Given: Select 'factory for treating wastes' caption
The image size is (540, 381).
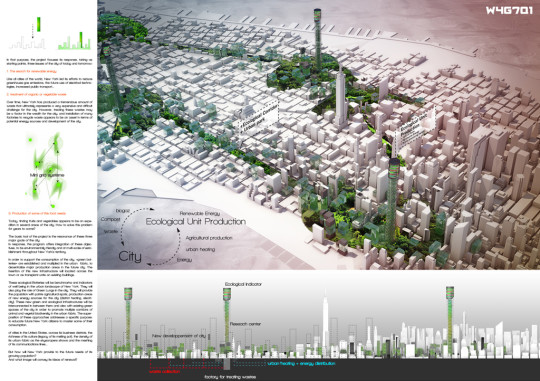Looking at the screenshot, I should [230, 377].
